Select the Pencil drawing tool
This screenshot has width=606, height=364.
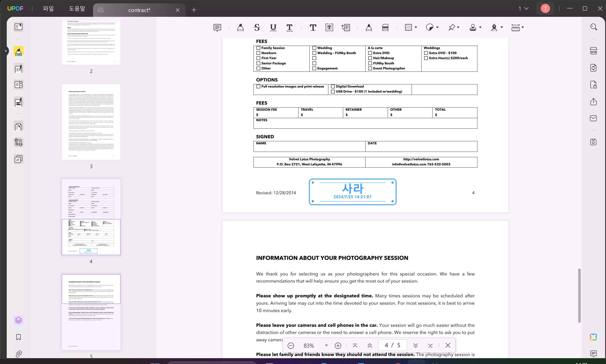(369, 28)
